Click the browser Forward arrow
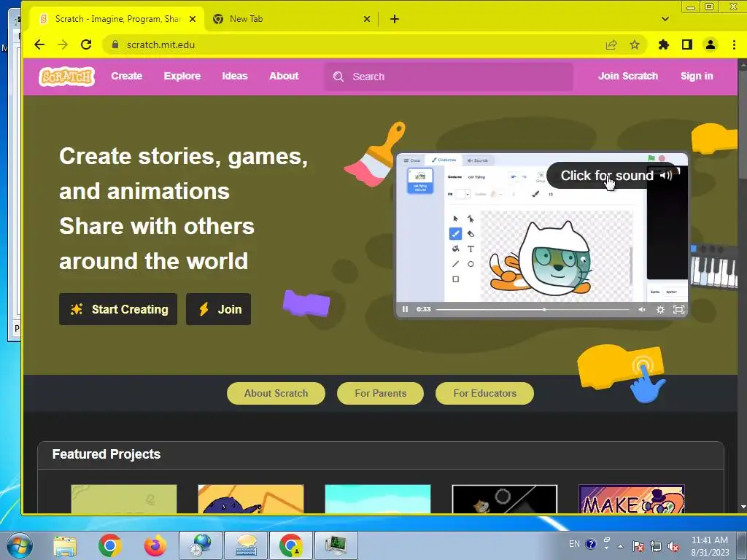Image resolution: width=747 pixels, height=560 pixels. coord(63,44)
